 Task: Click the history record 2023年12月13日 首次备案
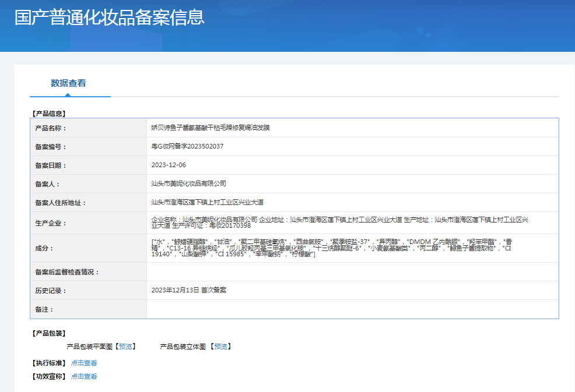189,290
